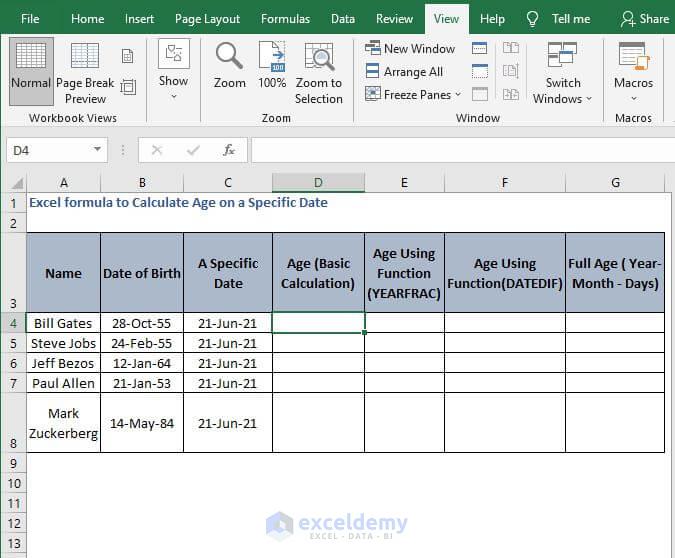Open the Page Layout view icon
Screen dimensions: 675x558
pos(127,56)
